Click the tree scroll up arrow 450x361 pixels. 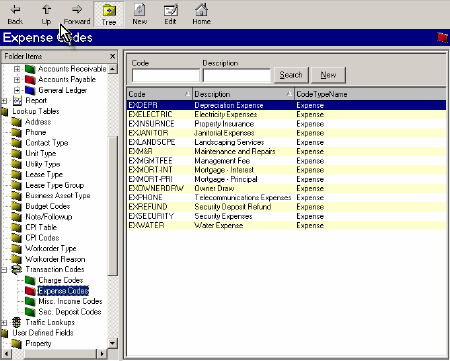tap(113, 69)
